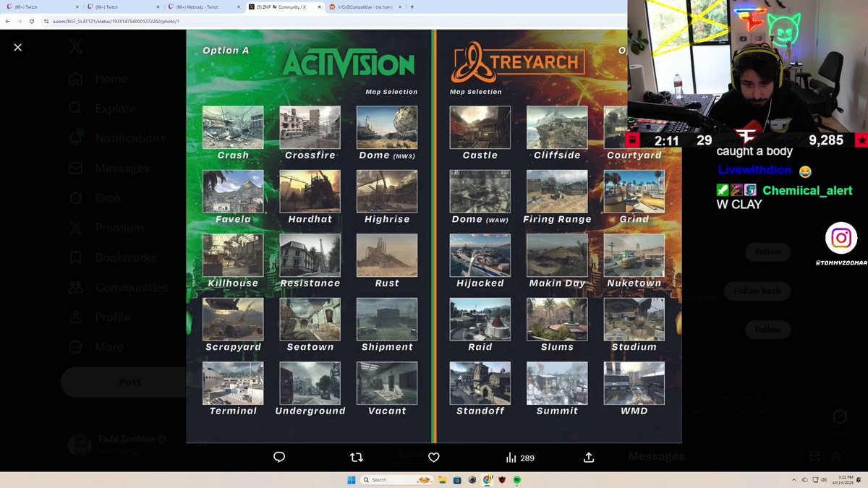
Task: Click new message icon in Messages drawer
Action: [x=814, y=456]
